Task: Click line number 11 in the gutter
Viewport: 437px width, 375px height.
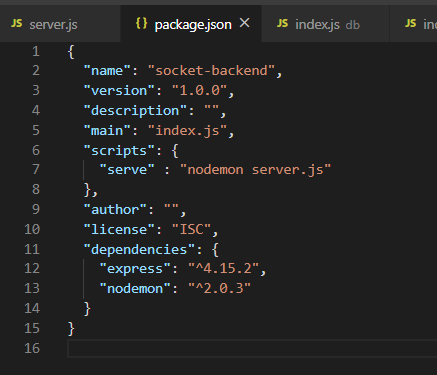Action: [x=32, y=249]
